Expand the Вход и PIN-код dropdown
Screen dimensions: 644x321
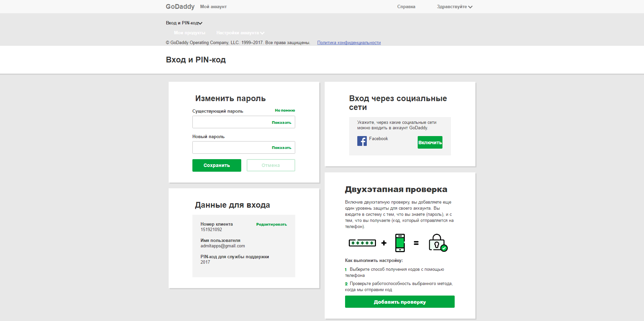[x=183, y=23]
